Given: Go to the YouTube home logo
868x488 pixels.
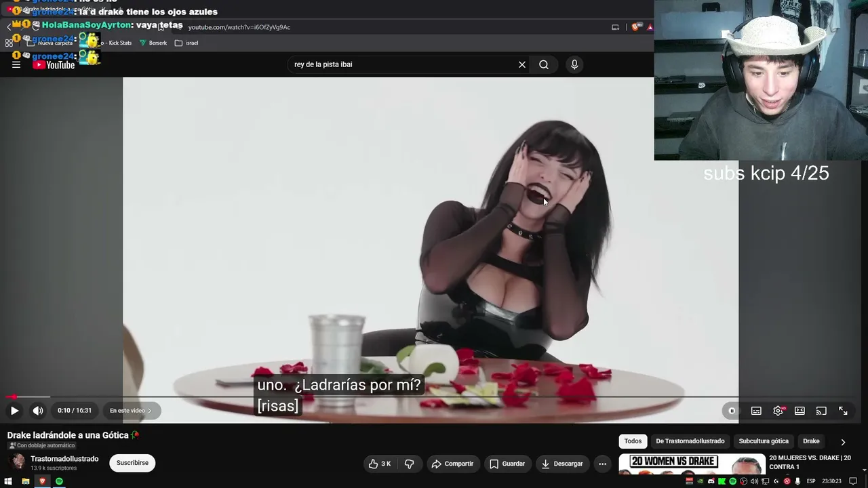Looking at the screenshot, I should coord(54,65).
